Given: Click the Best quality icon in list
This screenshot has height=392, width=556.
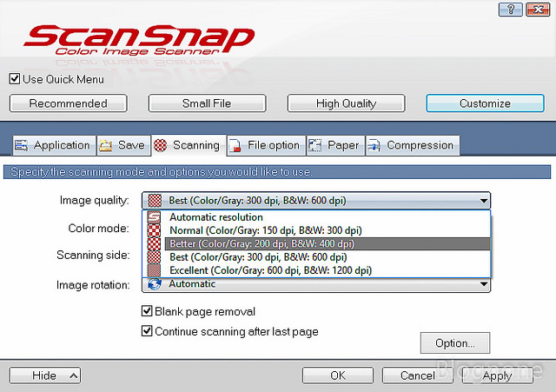Looking at the screenshot, I should [154, 256].
